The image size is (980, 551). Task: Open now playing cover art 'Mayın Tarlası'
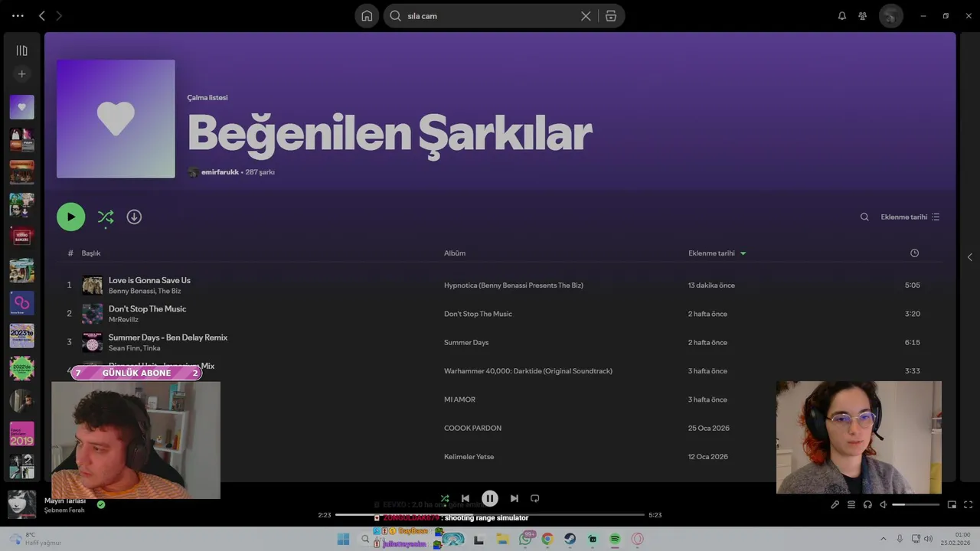pos(21,504)
